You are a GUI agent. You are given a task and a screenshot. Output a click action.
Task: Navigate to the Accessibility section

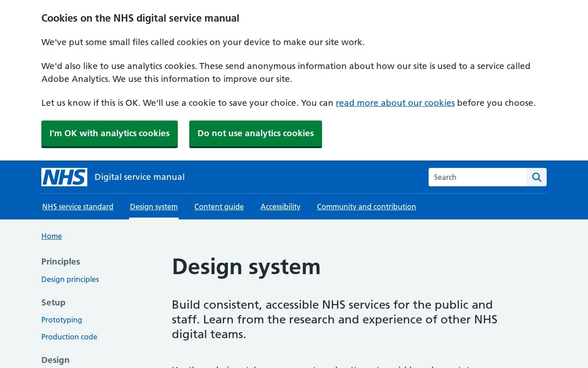point(280,207)
